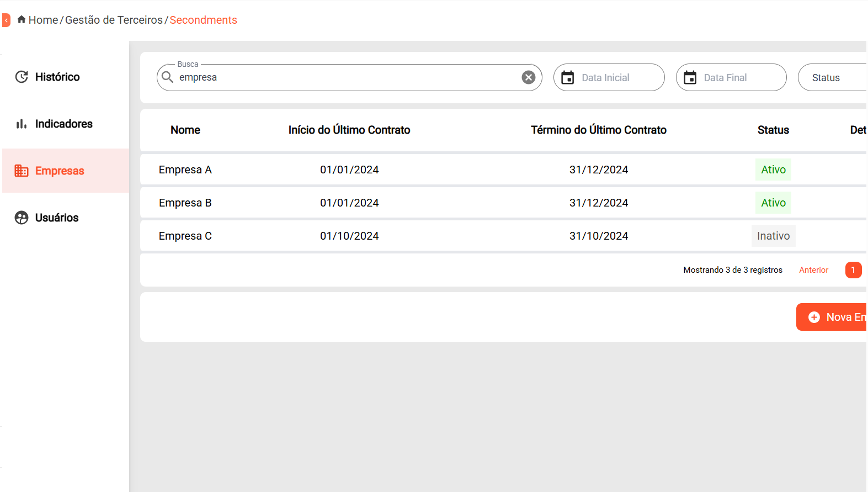Open the Data Inicial calendar icon
Screen dimensions: 868x492
point(568,78)
